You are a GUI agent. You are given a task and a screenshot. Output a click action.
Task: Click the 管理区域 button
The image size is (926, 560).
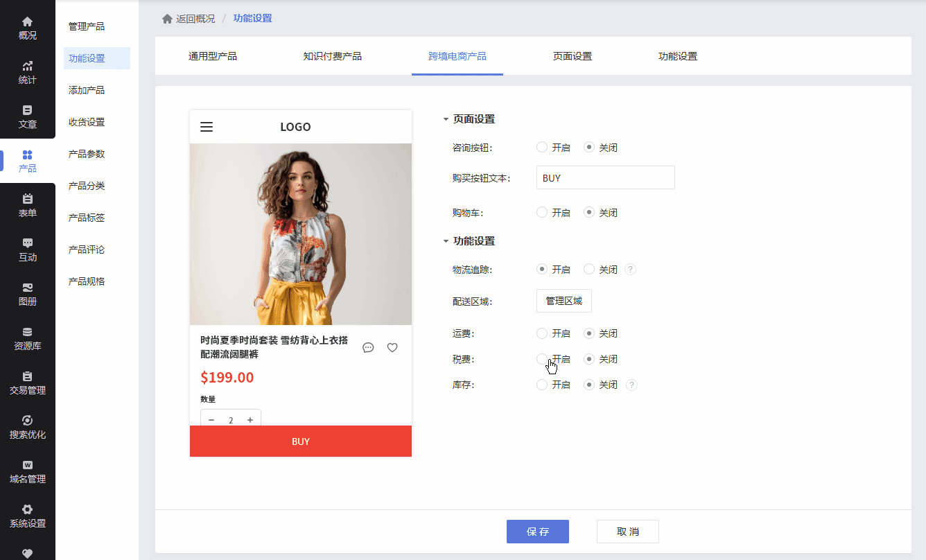coord(564,301)
